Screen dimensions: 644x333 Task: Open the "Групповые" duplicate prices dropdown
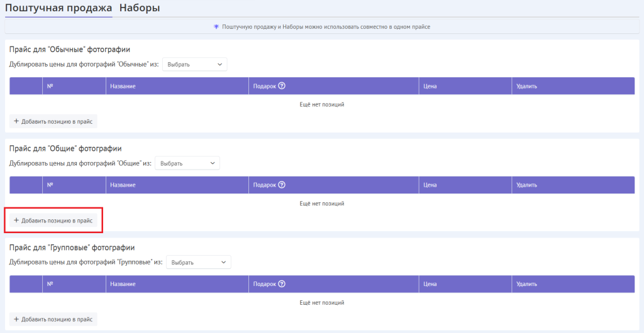[198, 262]
